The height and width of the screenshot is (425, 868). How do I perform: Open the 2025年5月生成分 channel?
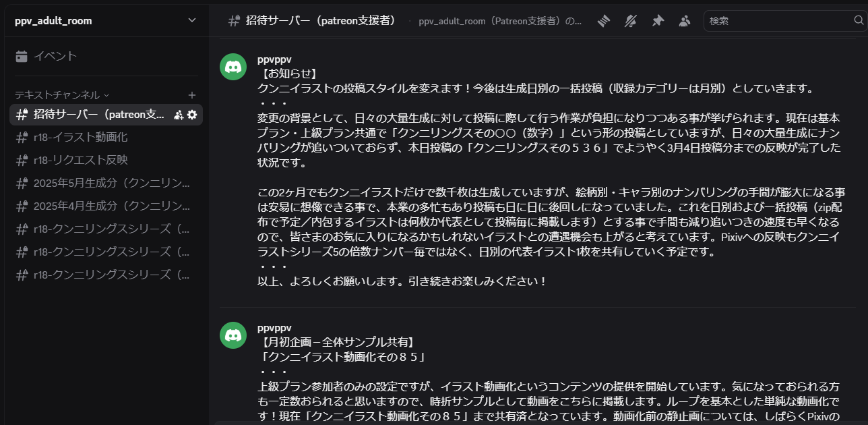point(106,183)
